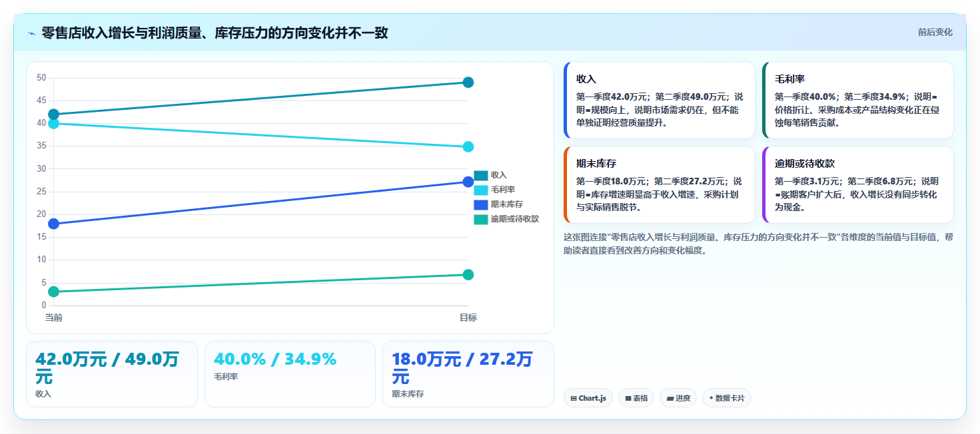Click 毛利率 caption under the second stat
Screen dimensions: 980x434
(x=226, y=377)
